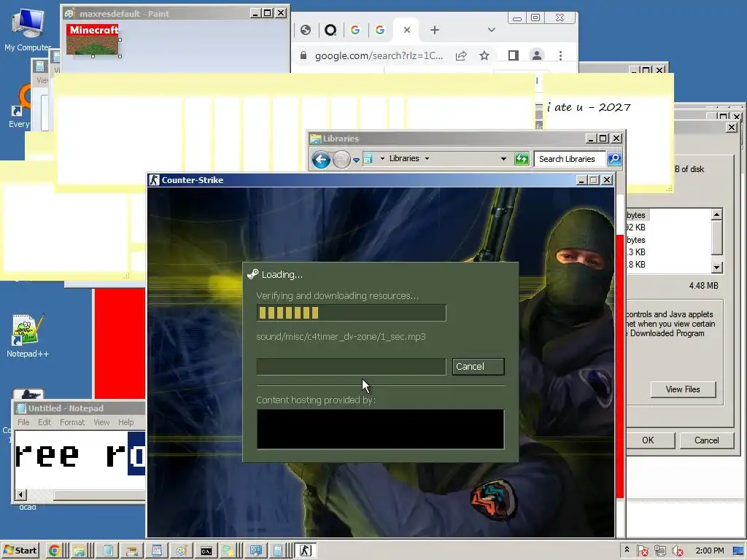Open the Action Center flag icon

[642, 551]
